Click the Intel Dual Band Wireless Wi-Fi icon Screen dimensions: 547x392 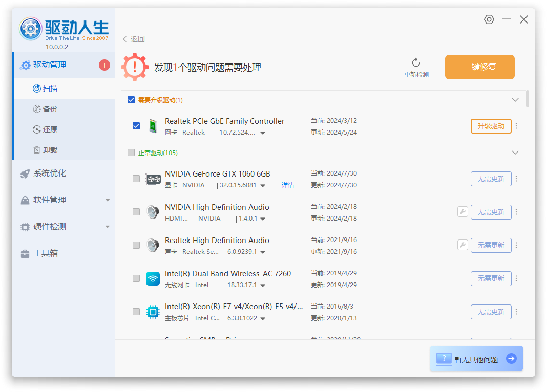coord(153,278)
